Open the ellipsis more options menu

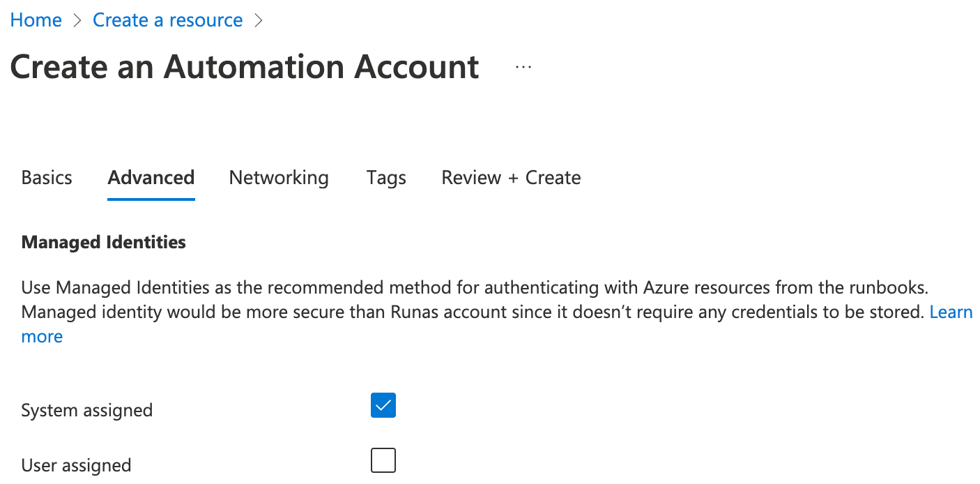click(x=523, y=68)
